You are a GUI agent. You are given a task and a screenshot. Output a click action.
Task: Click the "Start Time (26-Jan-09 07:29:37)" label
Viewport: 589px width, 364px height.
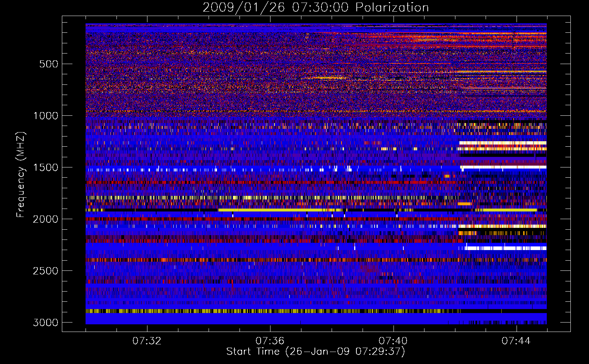point(316,352)
